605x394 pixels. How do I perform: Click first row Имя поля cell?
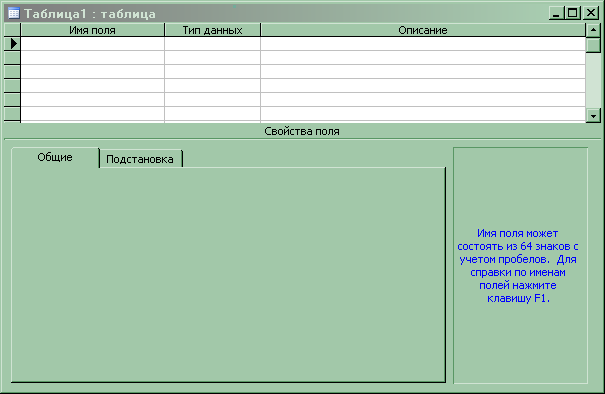pos(93,44)
